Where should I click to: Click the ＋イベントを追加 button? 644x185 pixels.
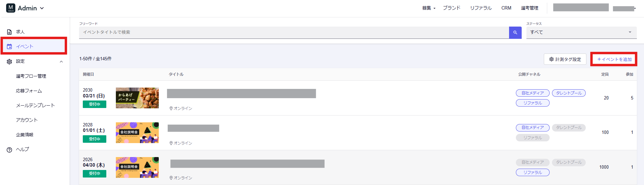(614, 59)
